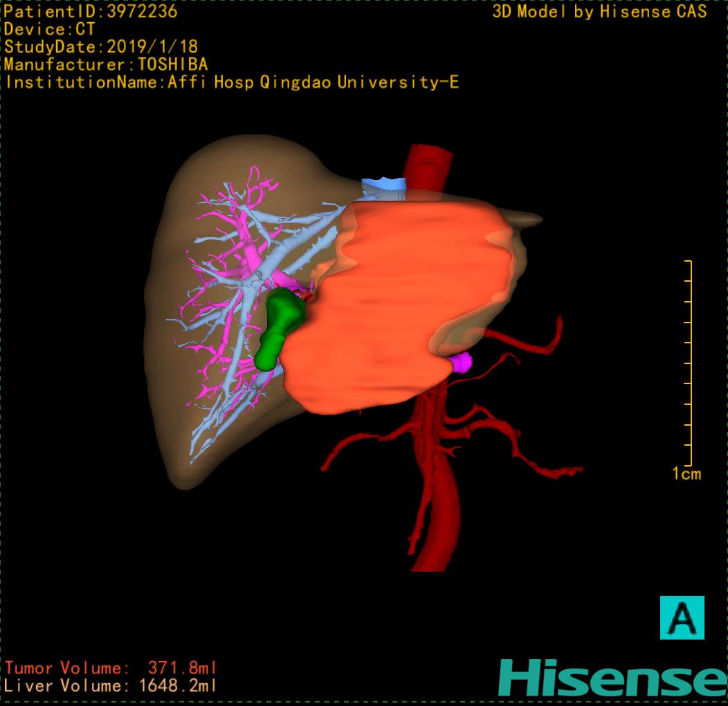
Task: Click the translucent brown liver surface
Action: 172,260
